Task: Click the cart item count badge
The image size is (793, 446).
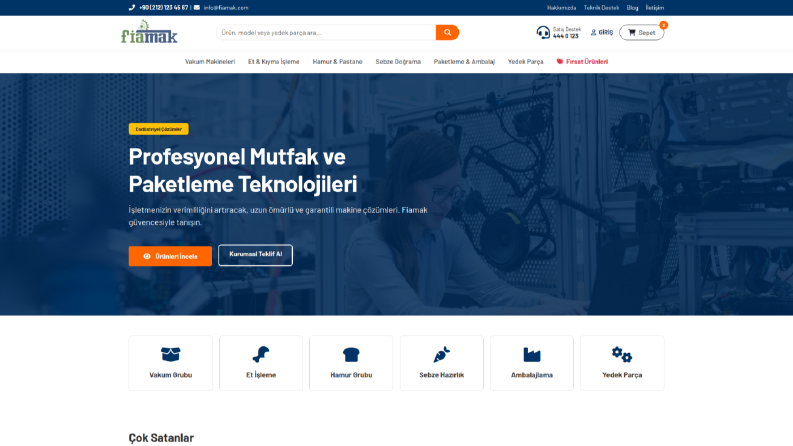Action: tap(664, 25)
